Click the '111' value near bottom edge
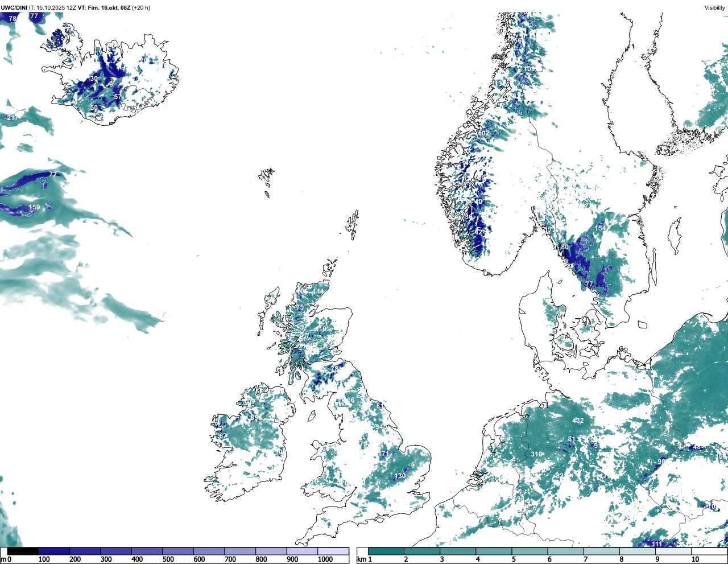Image resolution: width=728 pixels, height=564 pixels. pos(657,544)
